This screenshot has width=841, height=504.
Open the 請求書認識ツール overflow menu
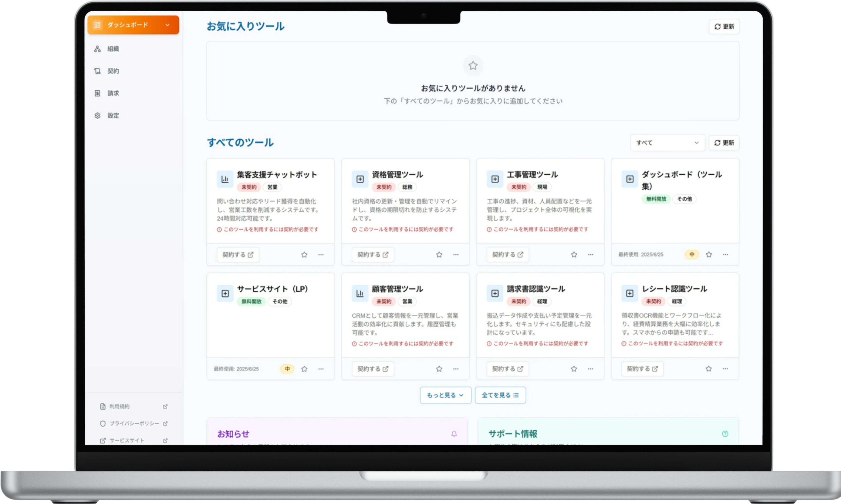coord(591,369)
